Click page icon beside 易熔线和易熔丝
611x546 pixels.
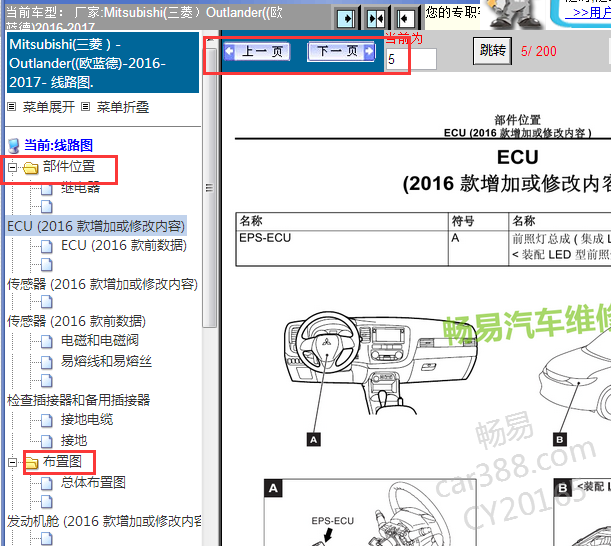point(47,362)
